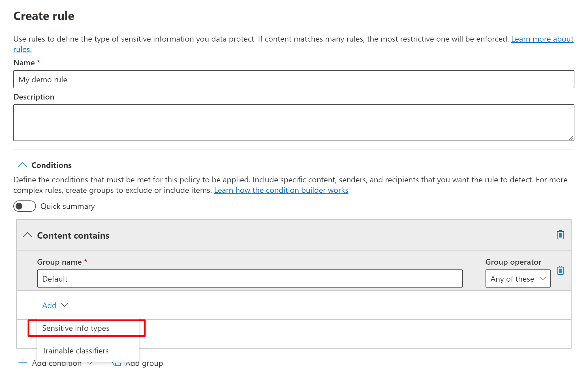Open the Group operator dropdown
This screenshot has height=380, width=588.
click(518, 279)
